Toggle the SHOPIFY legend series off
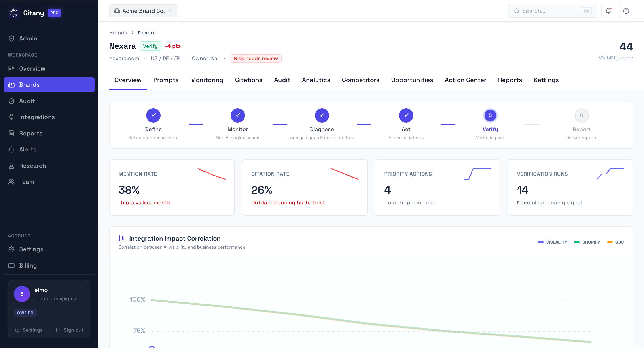644x348 pixels. click(x=587, y=242)
